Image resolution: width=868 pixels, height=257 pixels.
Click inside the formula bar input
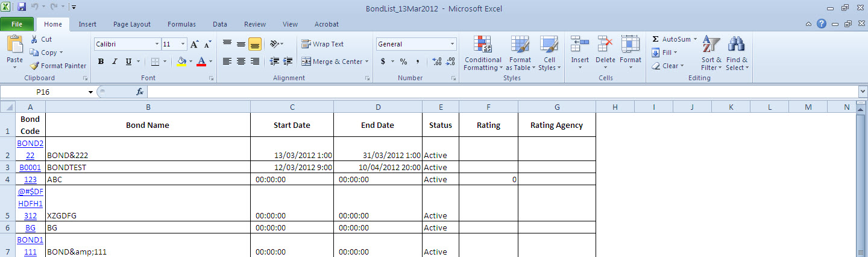(x=500, y=92)
